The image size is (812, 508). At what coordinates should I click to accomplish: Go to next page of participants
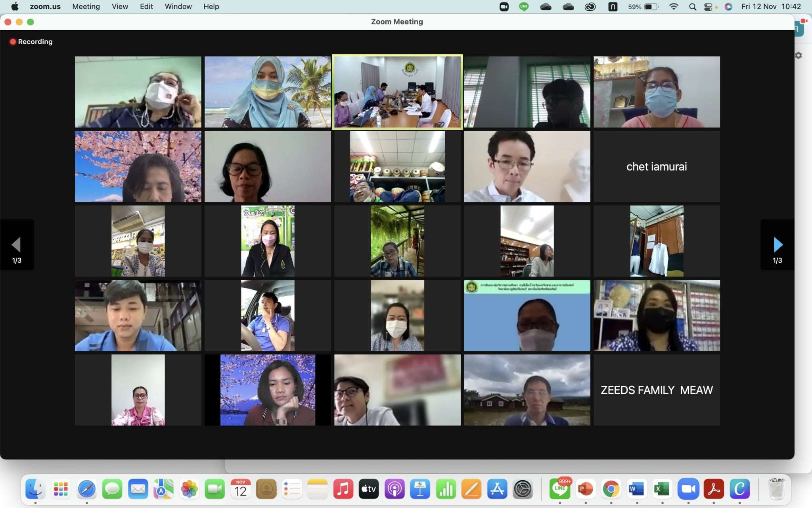click(x=778, y=245)
